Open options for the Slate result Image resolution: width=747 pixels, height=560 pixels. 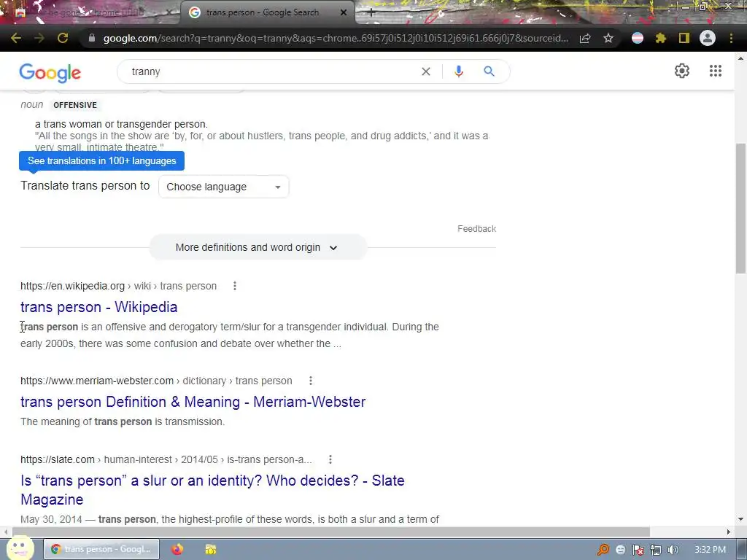click(x=330, y=459)
